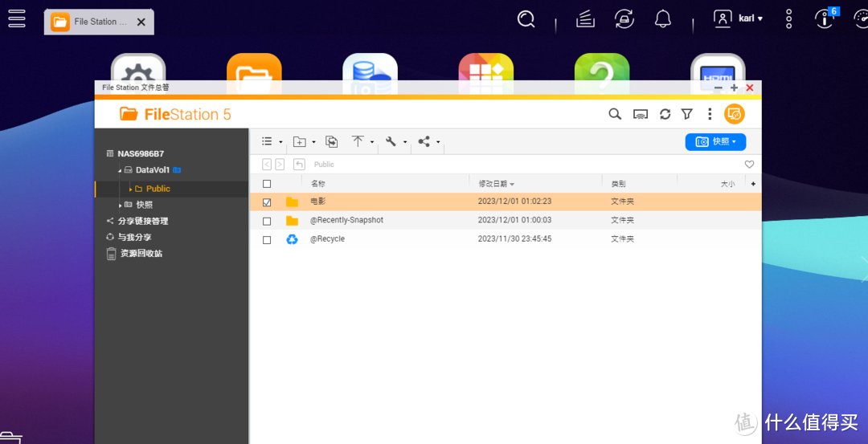Screen dimensions: 868x444
Task: Open the network media player cast icon
Action: click(x=641, y=115)
